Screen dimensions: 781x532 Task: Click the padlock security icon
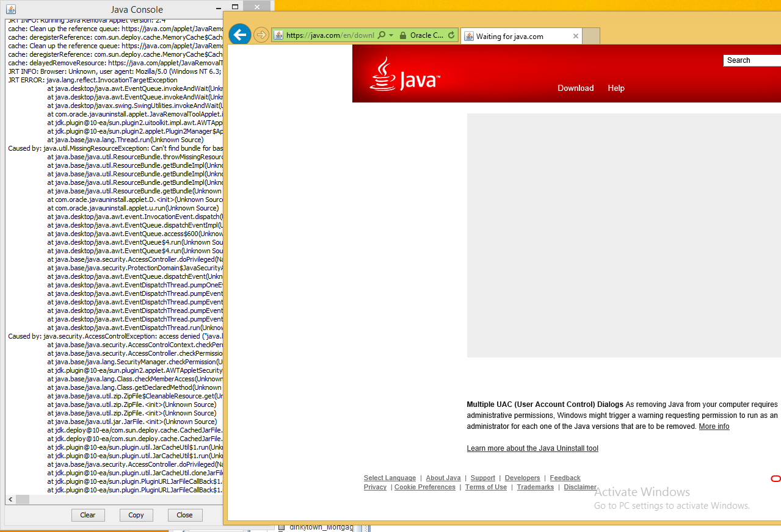coord(403,35)
